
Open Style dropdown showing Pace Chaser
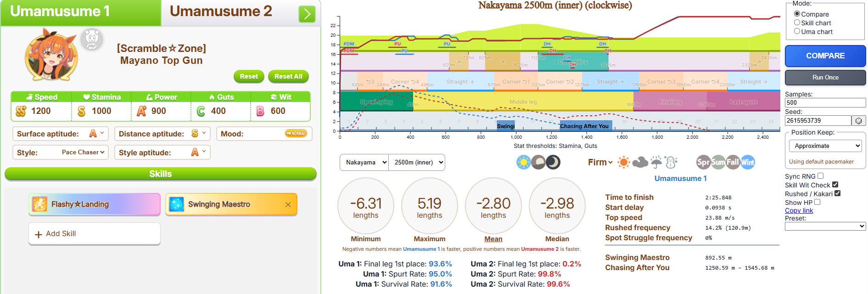click(x=61, y=153)
